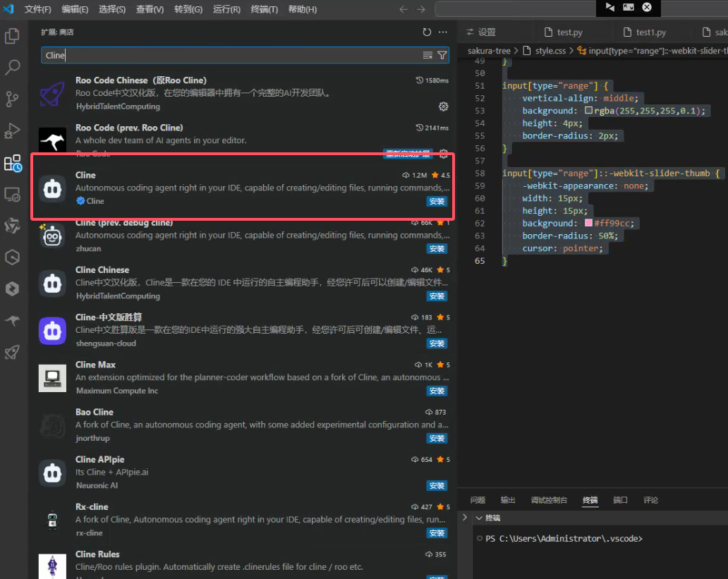Open the 选择(S) menu
Viewport: 728px width, 579px height.
tap(112, 9)
